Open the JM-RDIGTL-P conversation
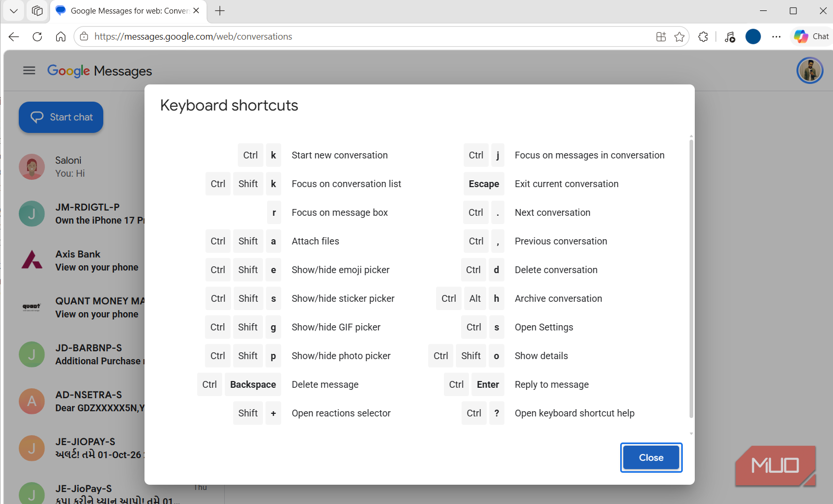833x504 pixels. [x=81, y=214]
